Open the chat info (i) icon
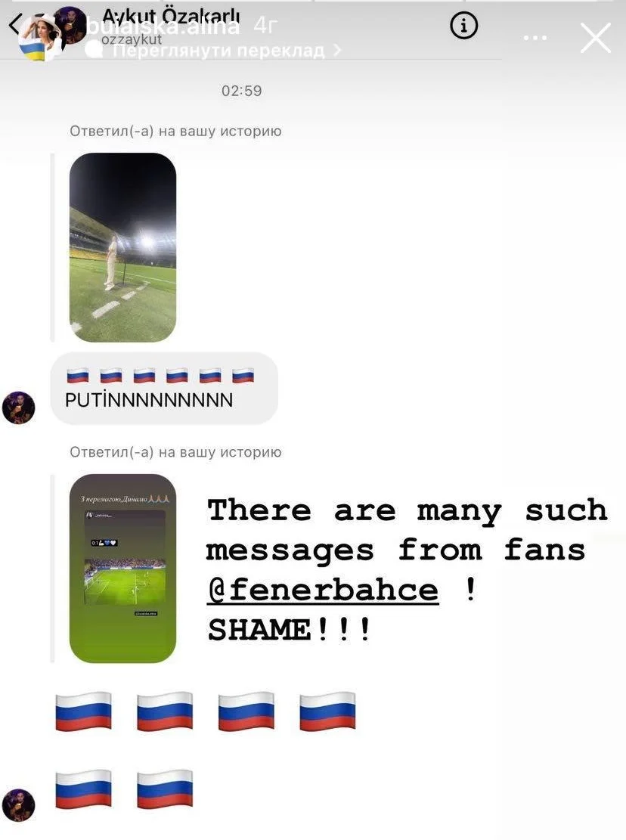Image resolution: width=626 pixels, height=840 pixels. 463,25
